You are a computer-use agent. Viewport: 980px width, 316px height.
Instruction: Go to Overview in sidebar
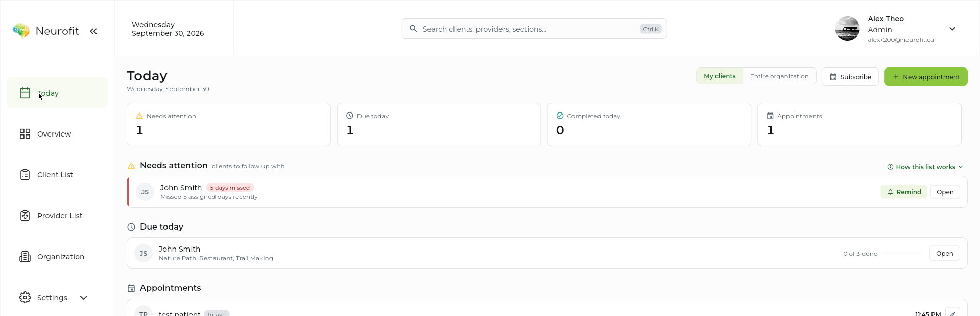[x=57, y=133]
